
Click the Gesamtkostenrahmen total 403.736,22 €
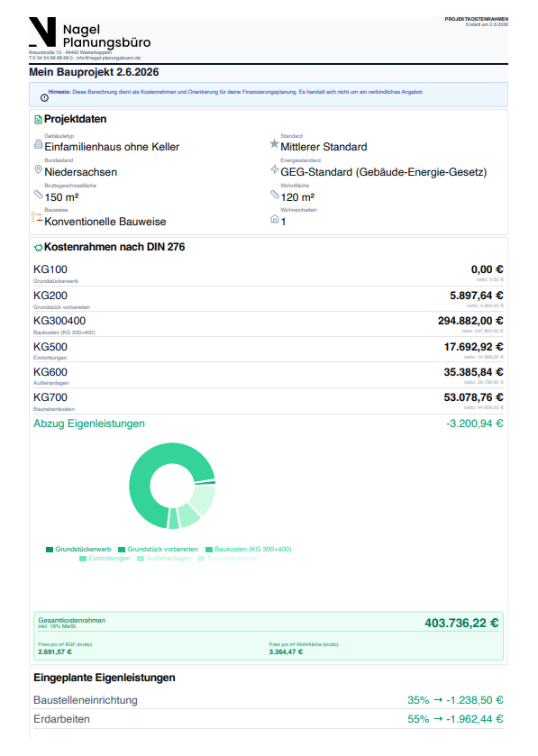[461, 623]
